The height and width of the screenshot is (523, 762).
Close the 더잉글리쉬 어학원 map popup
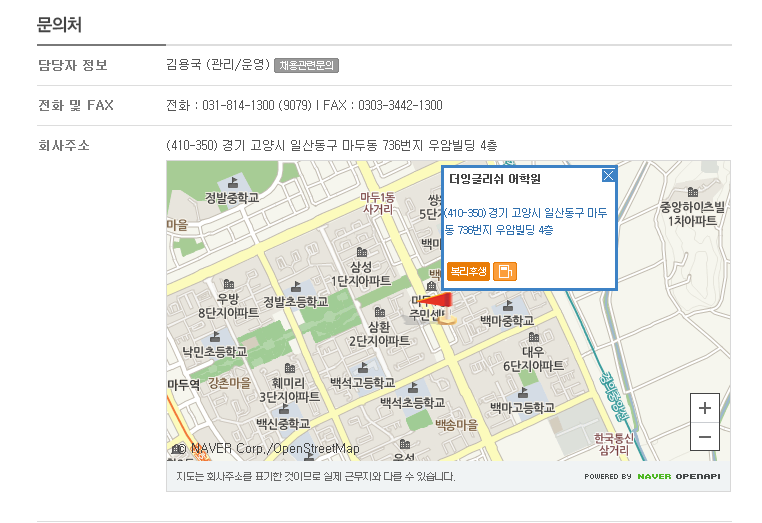coord(608,175)
